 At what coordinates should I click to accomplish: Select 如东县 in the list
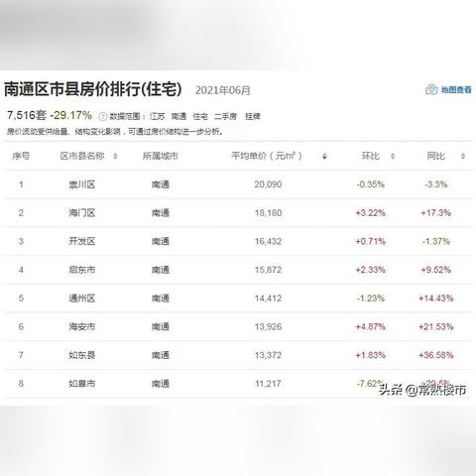[x=82, y=355]
